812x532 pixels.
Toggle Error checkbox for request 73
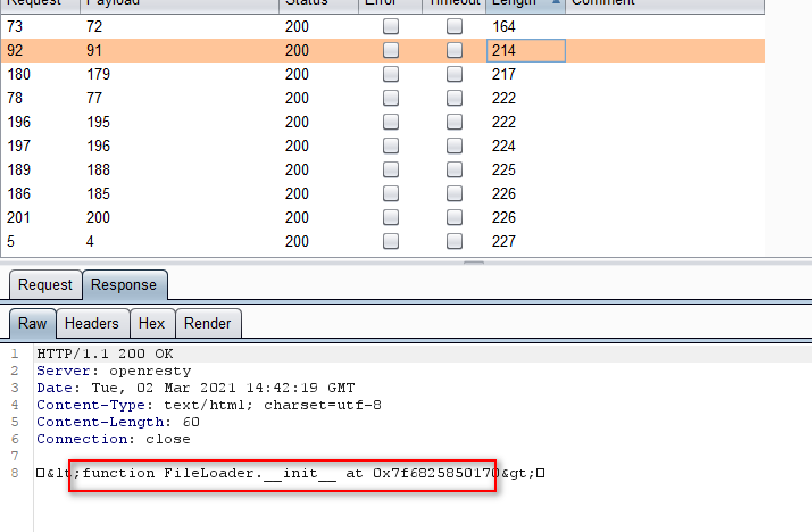coord(390,27)
